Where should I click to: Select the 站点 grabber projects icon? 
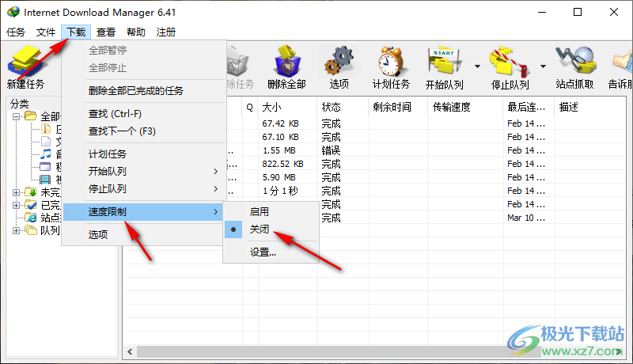31,218
